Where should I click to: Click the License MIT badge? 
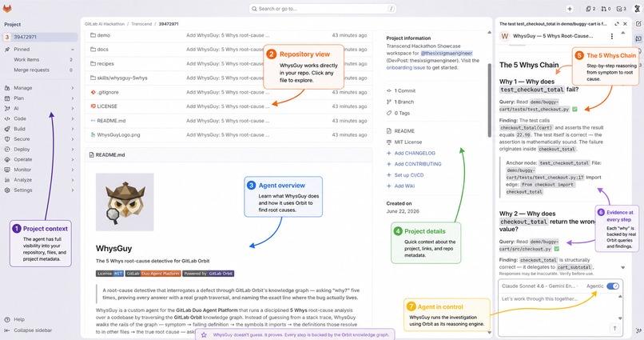109,274
